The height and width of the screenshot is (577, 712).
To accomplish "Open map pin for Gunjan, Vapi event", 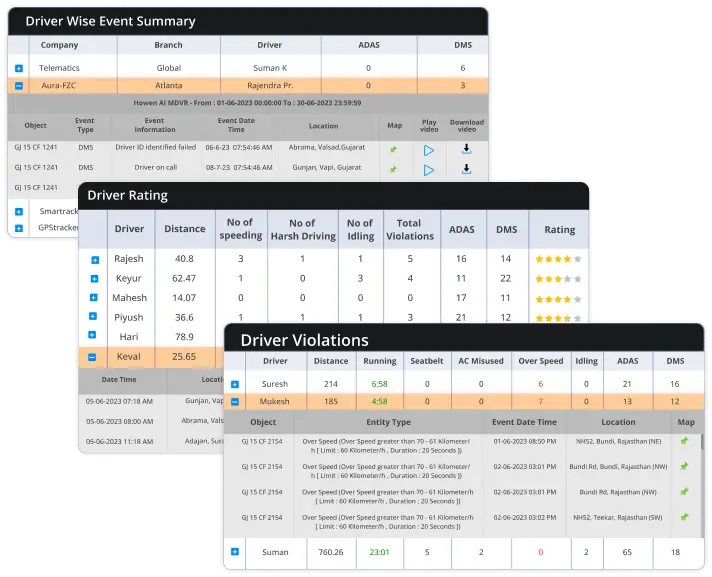I will click(x=393, y=170).
